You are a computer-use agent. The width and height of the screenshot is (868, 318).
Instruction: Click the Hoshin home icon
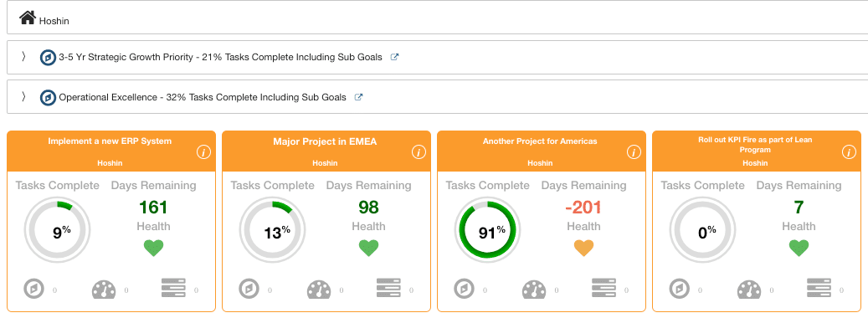tap(27, 18)
